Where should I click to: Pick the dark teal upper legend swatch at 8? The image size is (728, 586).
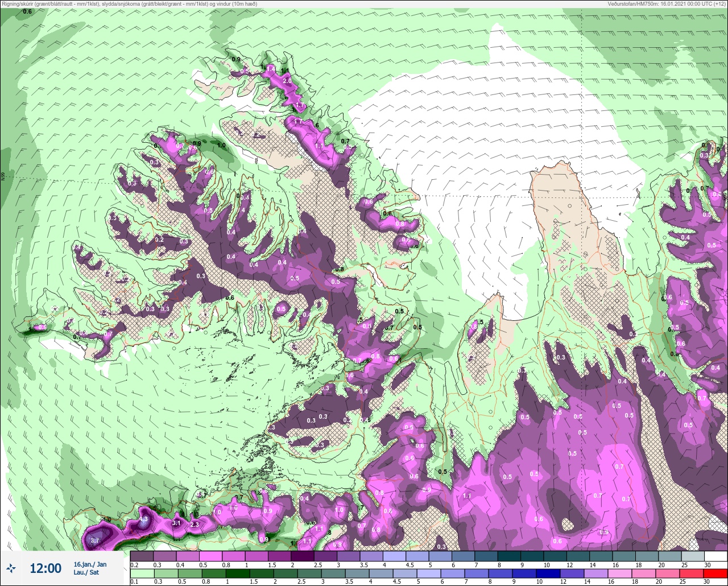[x=509, y=556]
